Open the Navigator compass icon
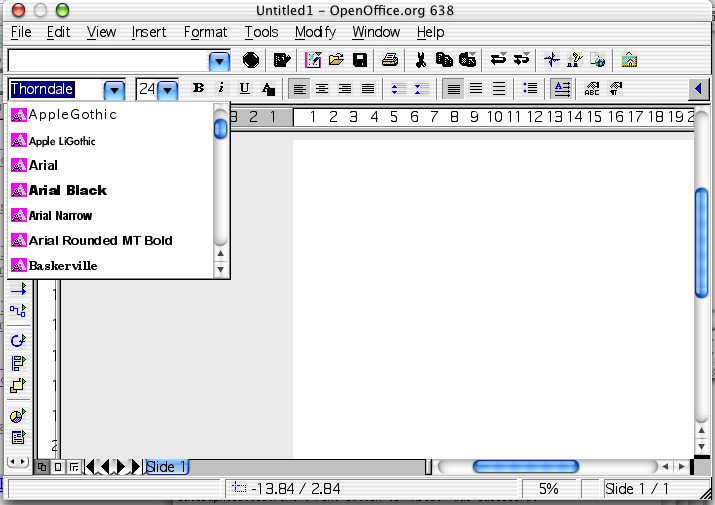Image resolution: width=715 pixels, height=505 pixels. click(x=552, y=60)
